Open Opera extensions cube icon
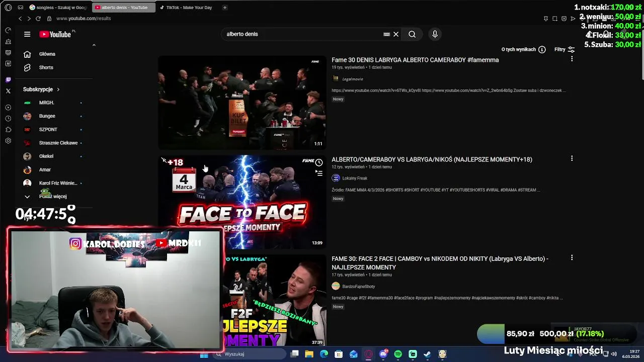The height and width of the screenshot is (362, 644). pyautogui.click(x=8, y=130)
